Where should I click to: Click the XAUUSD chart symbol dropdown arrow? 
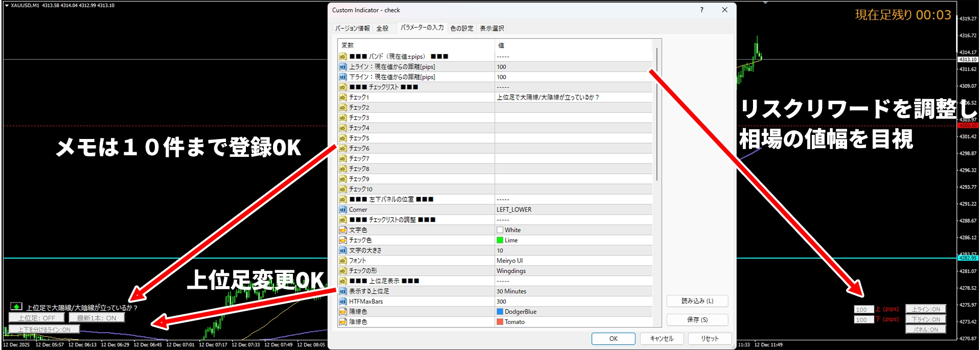click(x=7, y=6)
